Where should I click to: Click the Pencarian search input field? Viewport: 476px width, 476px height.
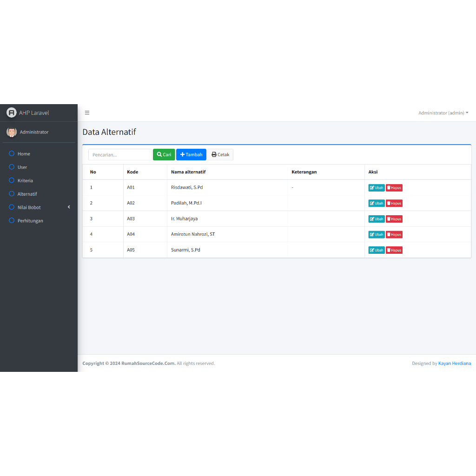coord(119,154)
